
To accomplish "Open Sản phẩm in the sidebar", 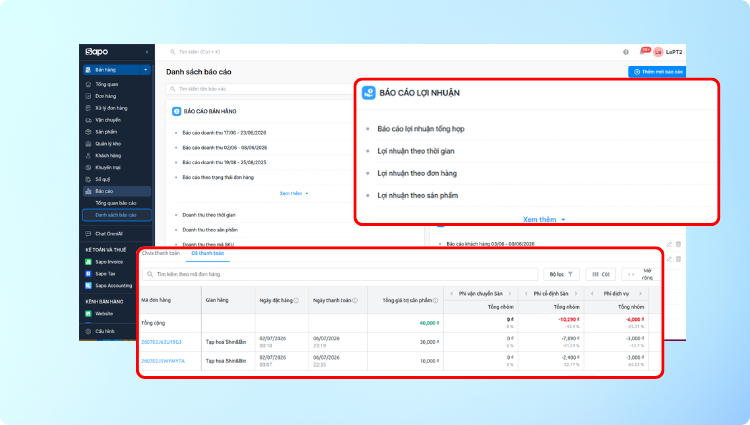I will pos(106,132).
